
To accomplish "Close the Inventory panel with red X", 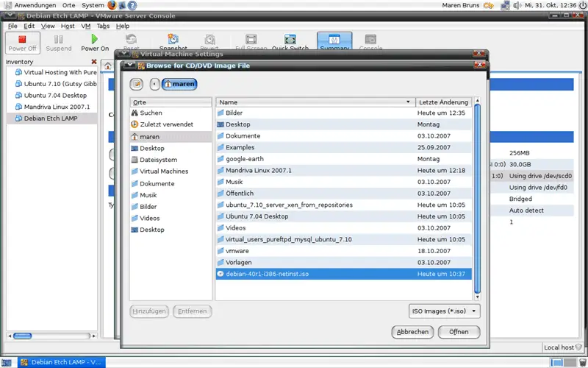I will point(94,62).
